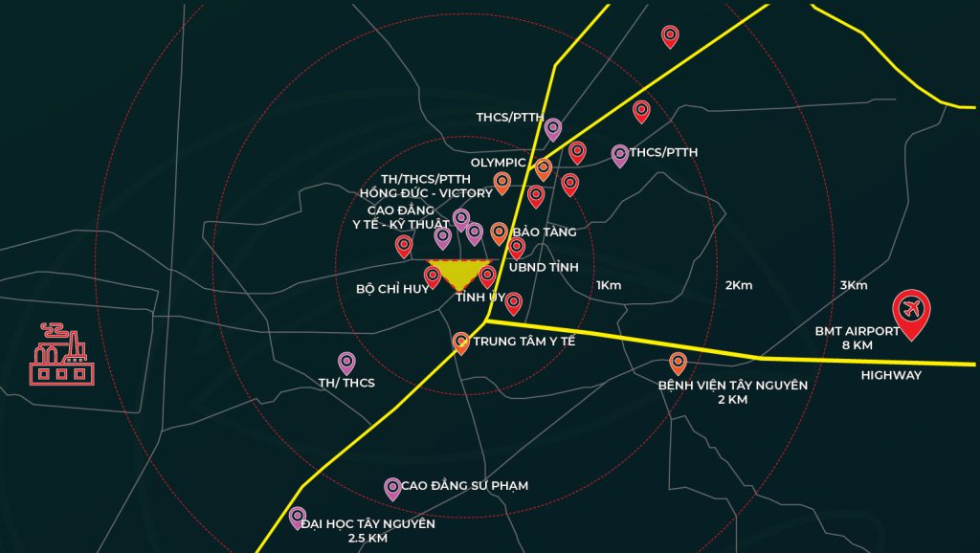Click the Đại Học Tây Nguyên pin
This screenshot has width=980, height=553.
[x=298, y=518]
